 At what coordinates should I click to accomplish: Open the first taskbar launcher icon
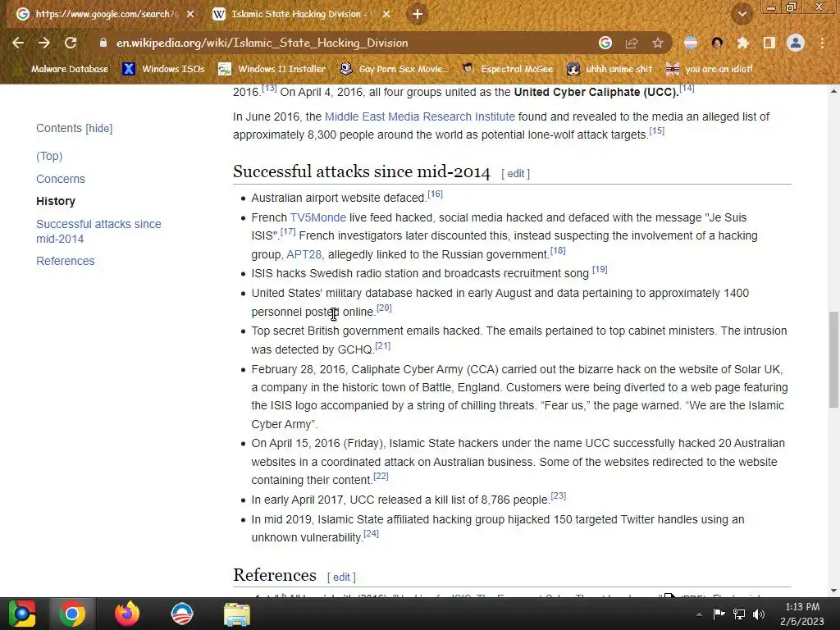21,614
